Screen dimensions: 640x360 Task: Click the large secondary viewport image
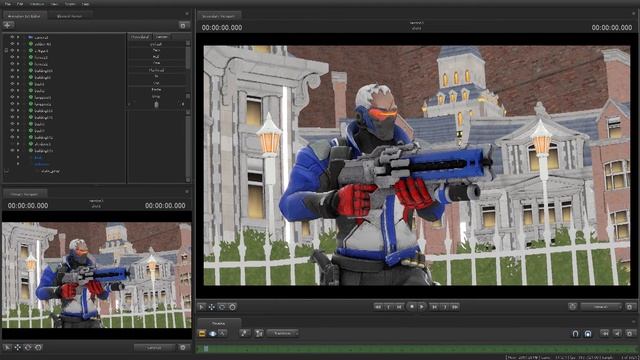tap(416, 165)
